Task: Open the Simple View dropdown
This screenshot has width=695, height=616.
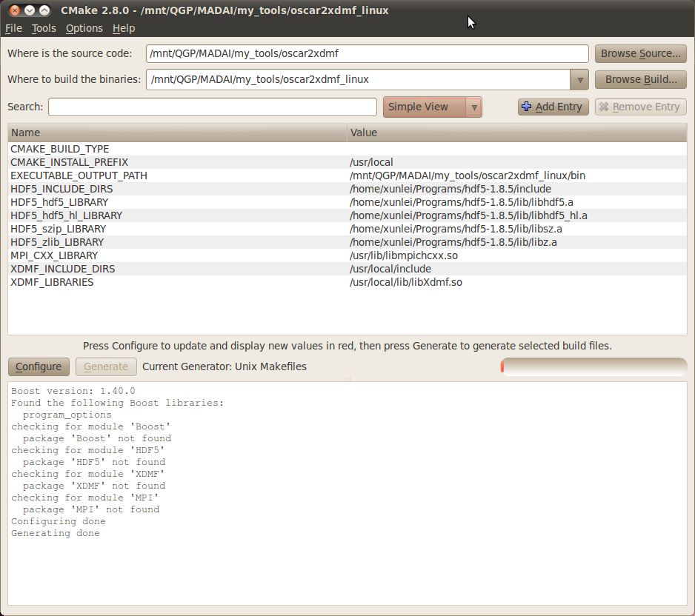Action: tap(432, 107)
